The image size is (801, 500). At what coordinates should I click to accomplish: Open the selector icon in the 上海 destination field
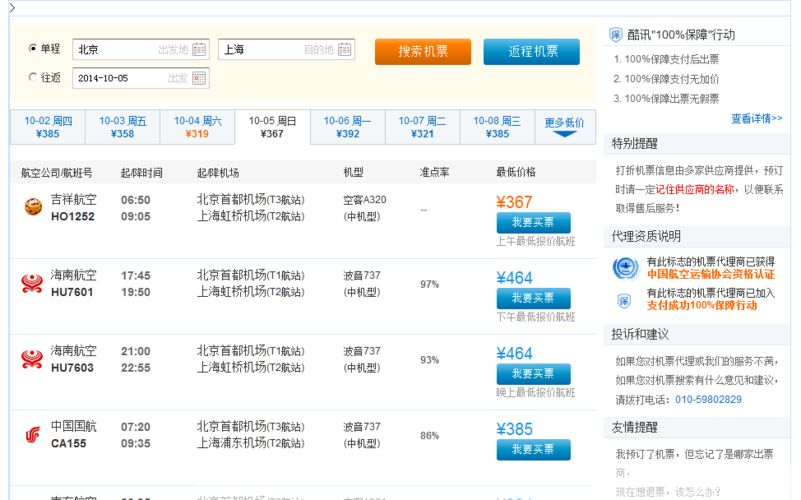point(345,50)
